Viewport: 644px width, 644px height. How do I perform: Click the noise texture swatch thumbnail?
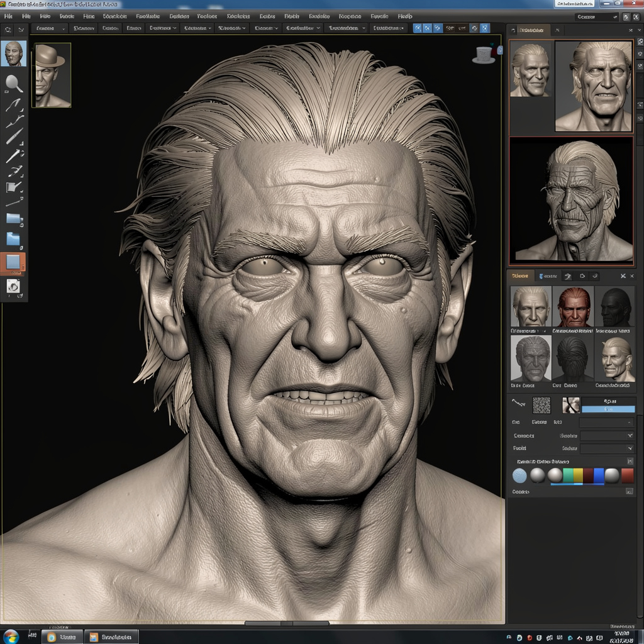point(541,405)
